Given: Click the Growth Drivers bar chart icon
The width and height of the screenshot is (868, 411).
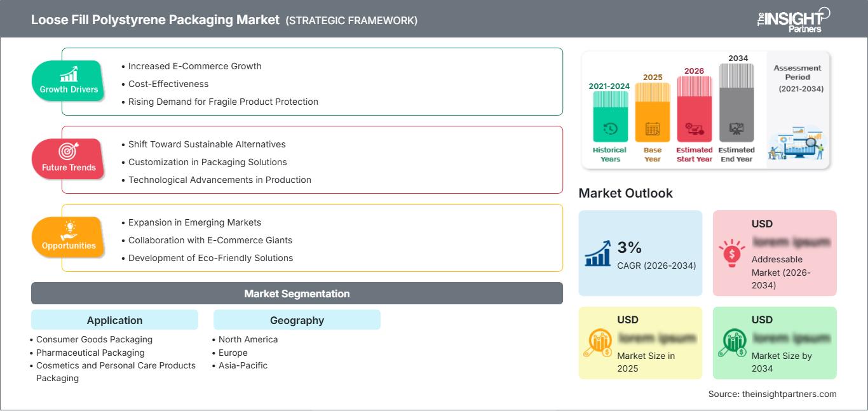Looking at the screenshot, I should coord(69,74).
